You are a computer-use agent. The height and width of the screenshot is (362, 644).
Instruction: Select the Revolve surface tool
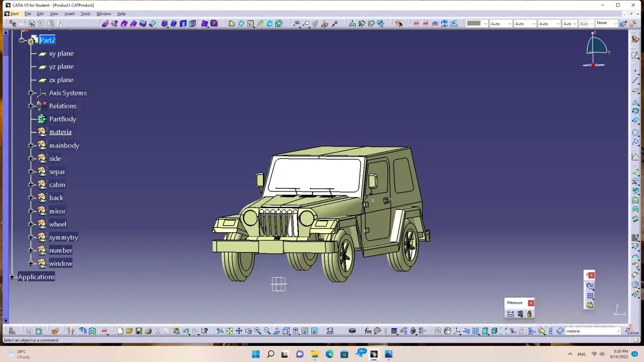pos(114,24)
